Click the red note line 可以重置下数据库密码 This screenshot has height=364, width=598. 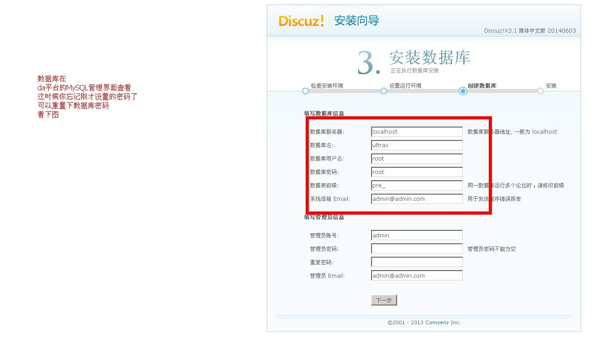pyautogui.click(x=73, y=106)
